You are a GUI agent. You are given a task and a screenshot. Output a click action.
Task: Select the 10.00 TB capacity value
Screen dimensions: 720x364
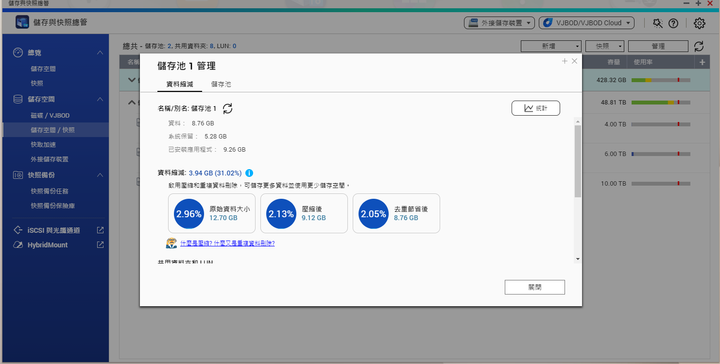tap(613, 184)
